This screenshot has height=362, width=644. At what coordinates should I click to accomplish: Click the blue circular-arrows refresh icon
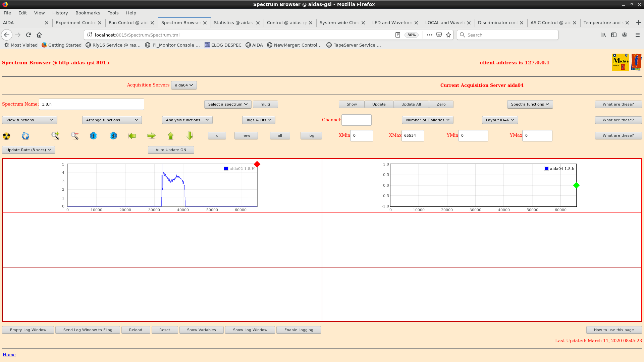click(x=25, y=136)
